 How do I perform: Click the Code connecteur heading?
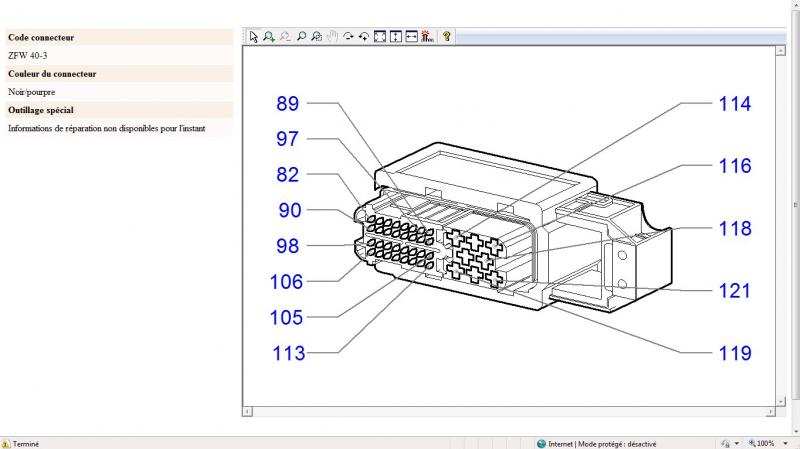click(x=41, y=37)
